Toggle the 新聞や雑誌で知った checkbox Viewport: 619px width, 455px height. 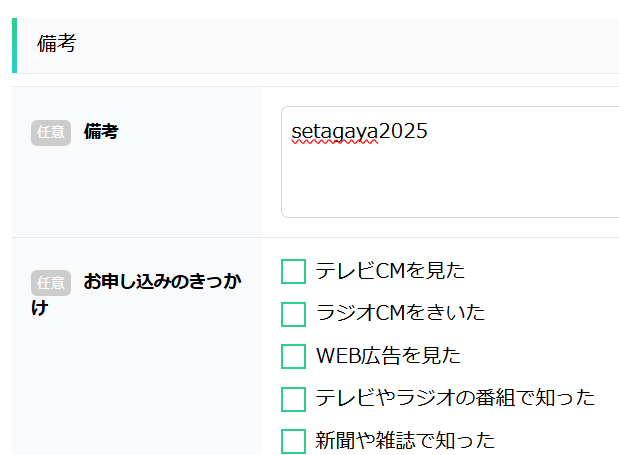[x=293, y=441]
